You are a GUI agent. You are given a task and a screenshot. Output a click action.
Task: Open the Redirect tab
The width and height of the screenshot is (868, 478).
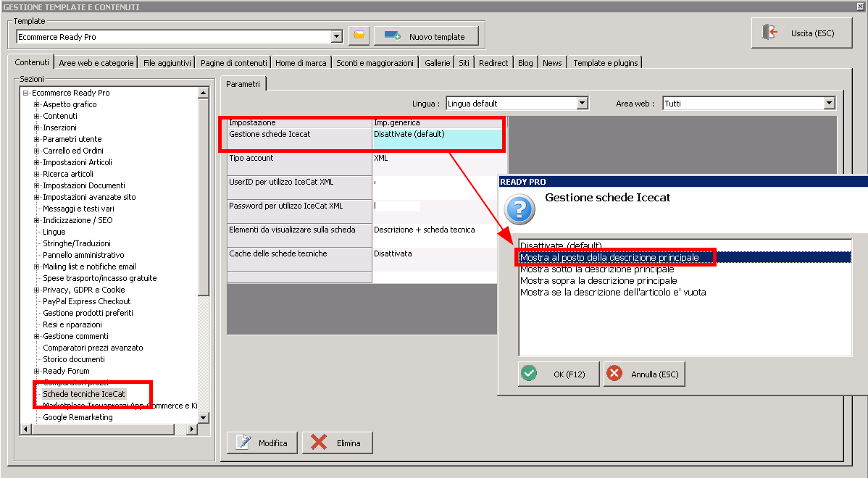click(x=493, y=63)
